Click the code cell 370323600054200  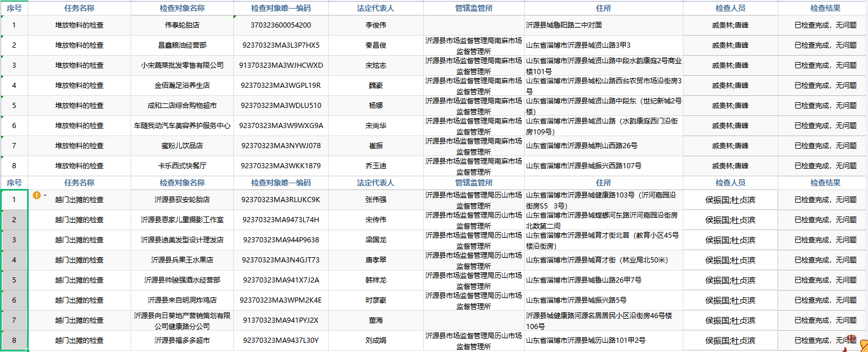tap(281, 25)
